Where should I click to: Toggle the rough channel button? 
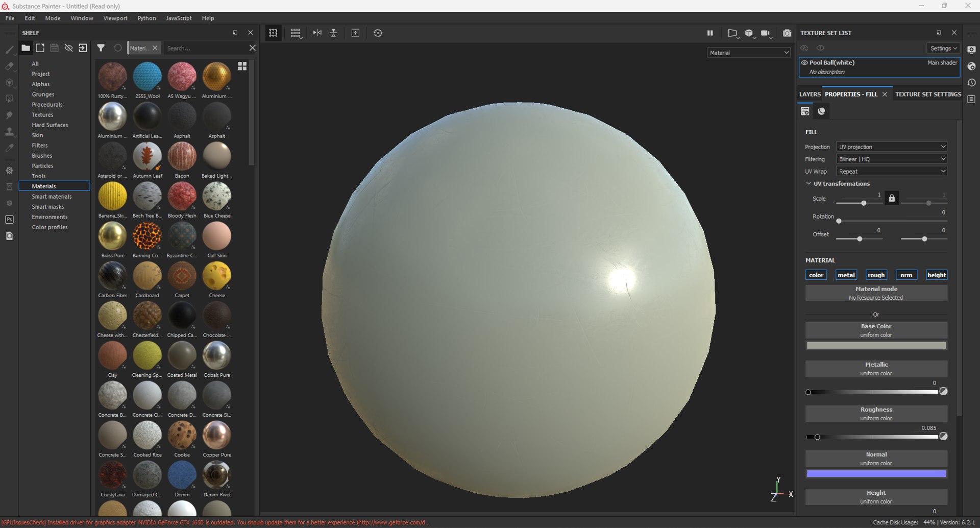(x=876, y=275)
